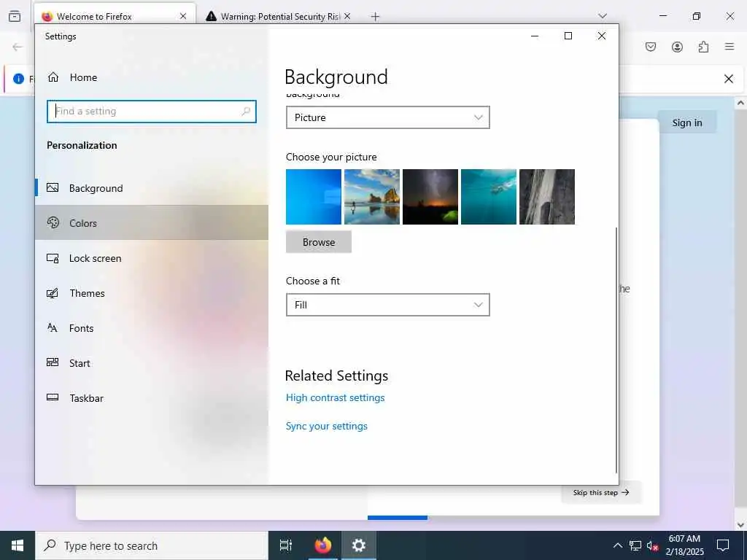Open Start settings via its tile icon
747x560 pixels.
point(53,362)
